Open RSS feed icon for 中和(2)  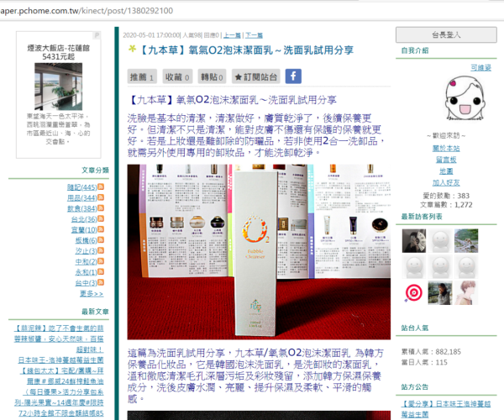click(101, 261)
